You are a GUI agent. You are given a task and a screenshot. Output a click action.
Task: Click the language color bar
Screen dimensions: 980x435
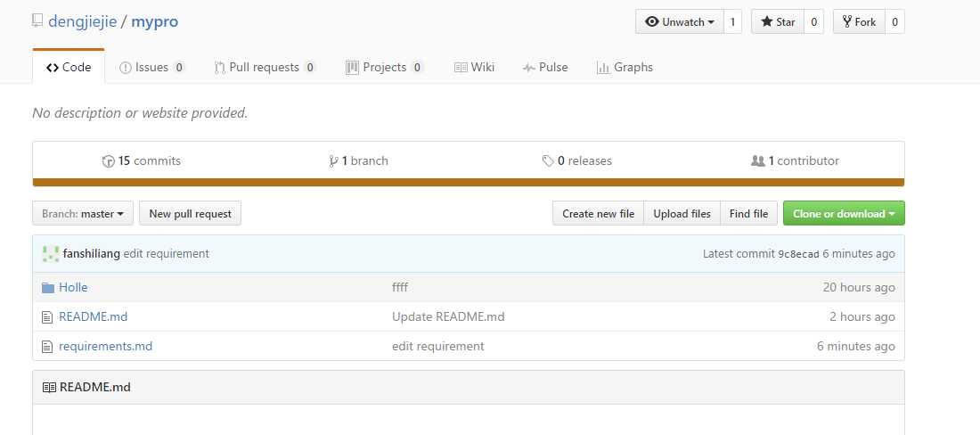(468, 183)
